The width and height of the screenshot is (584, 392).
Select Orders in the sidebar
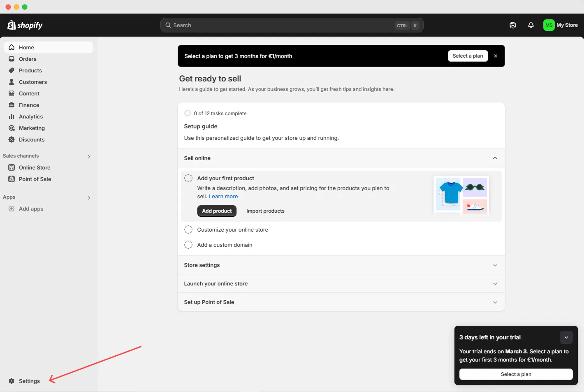coord(28,59)
